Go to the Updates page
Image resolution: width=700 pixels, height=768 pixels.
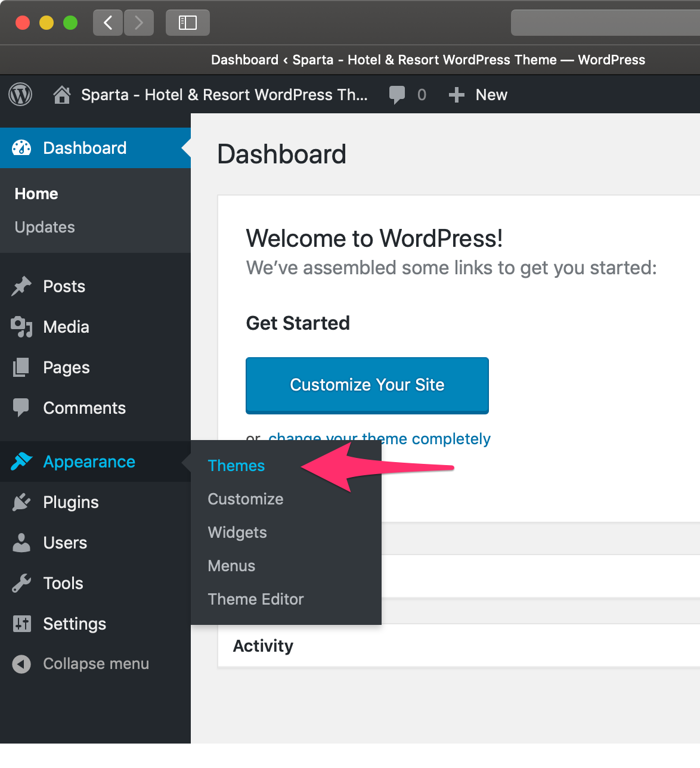(45, 227)
